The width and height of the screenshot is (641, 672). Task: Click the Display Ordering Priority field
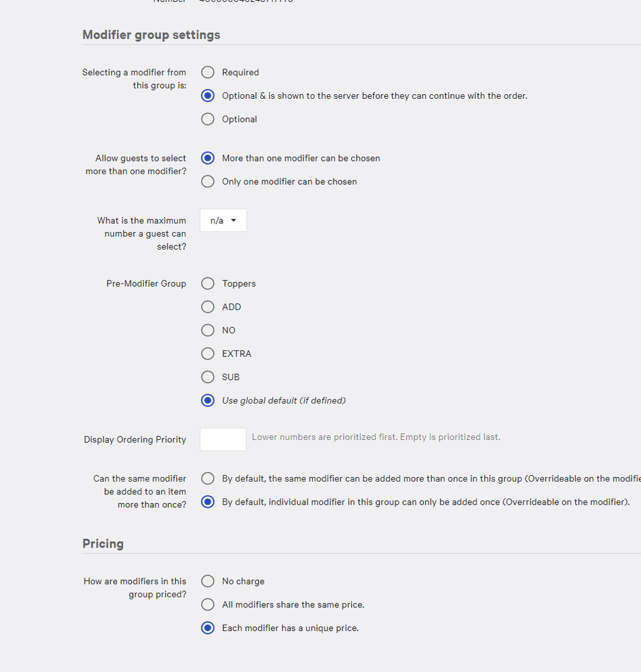tap(223, 439)
